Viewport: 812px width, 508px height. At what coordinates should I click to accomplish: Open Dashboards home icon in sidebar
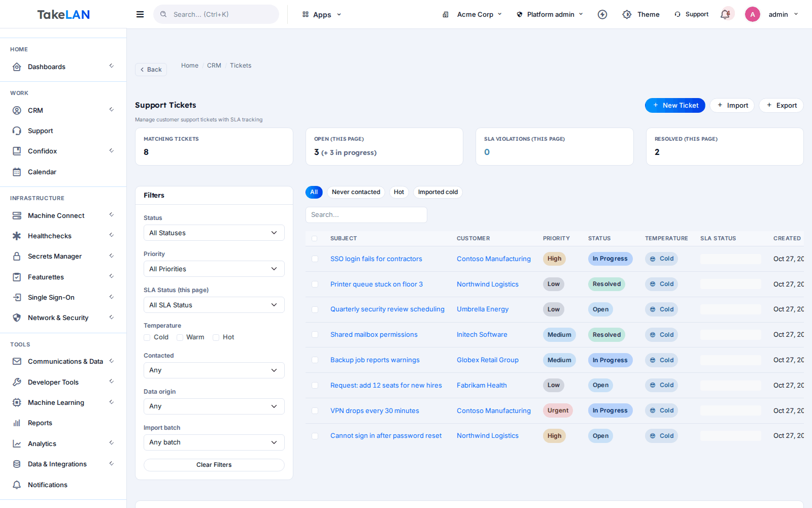[x=17, y=67]
